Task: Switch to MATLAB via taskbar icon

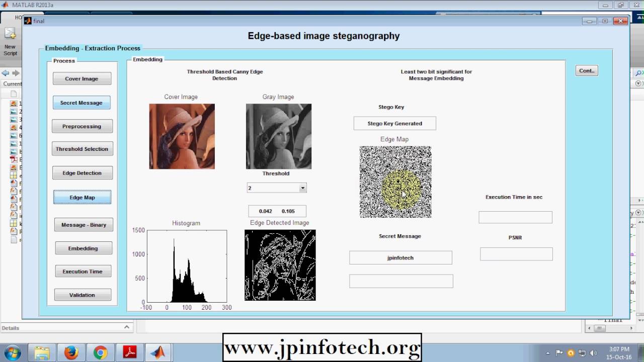Action: [x=159, y=353]
